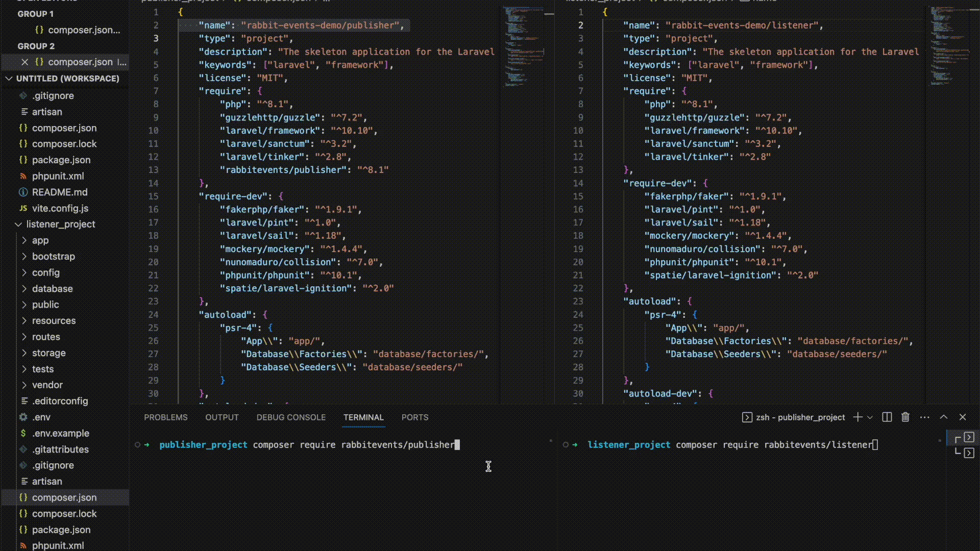
Task: Open terminal panel more actions menu
Action: tap(924, 417)
